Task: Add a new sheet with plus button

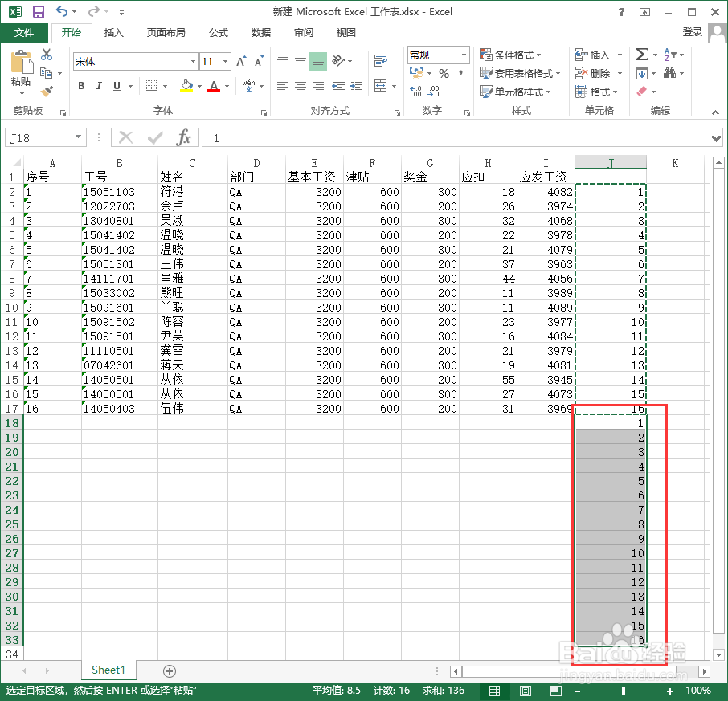Action: pyautogui.click(x=170, y=670)
